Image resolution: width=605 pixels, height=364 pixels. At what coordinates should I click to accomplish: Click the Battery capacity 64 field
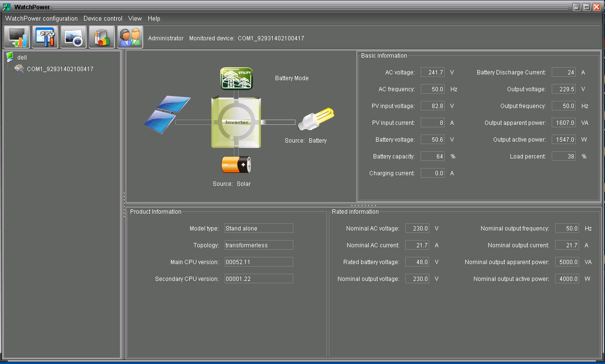[433, 156]
